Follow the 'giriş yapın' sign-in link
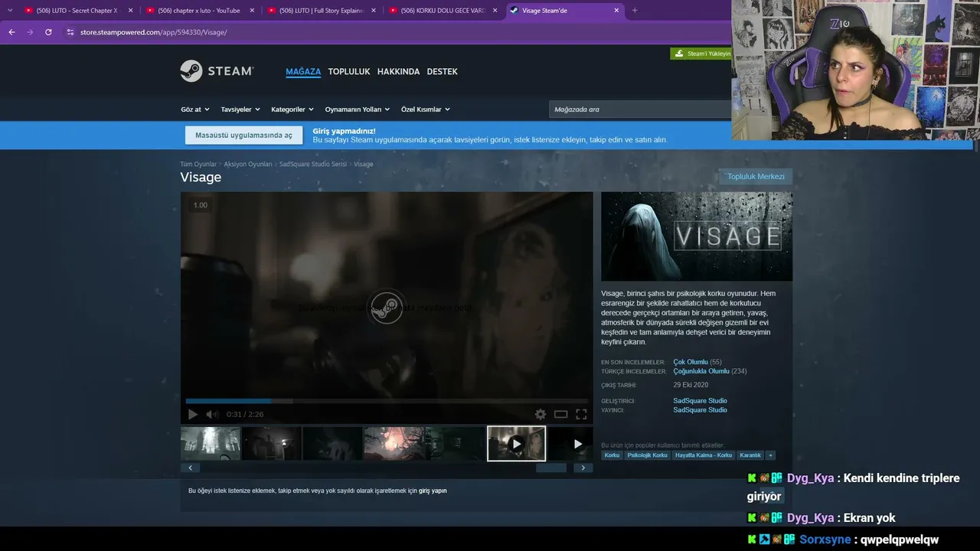Viewport: 980px width, 551px height. 433,491
